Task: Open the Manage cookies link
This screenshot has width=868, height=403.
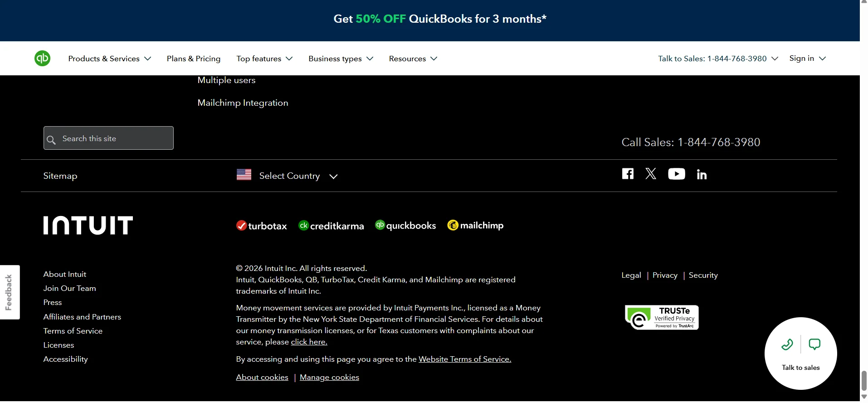Action: 329,377
